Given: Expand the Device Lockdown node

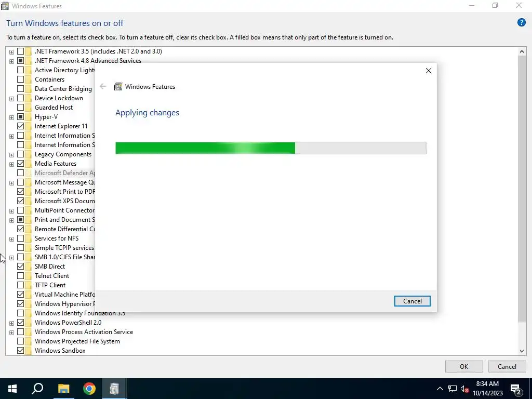Looking at the screenshot, I should click(11, 99).
